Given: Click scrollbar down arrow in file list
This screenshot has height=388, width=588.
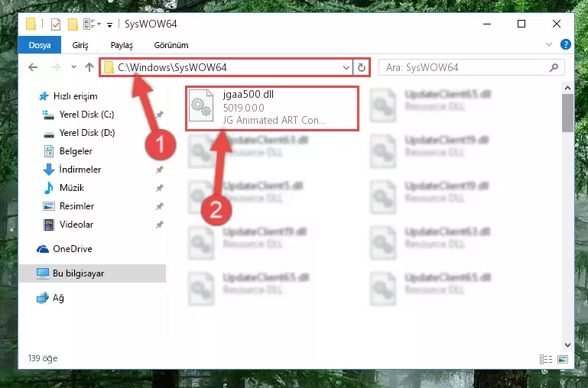Looking at the screenshot, I should pos(568,345).
